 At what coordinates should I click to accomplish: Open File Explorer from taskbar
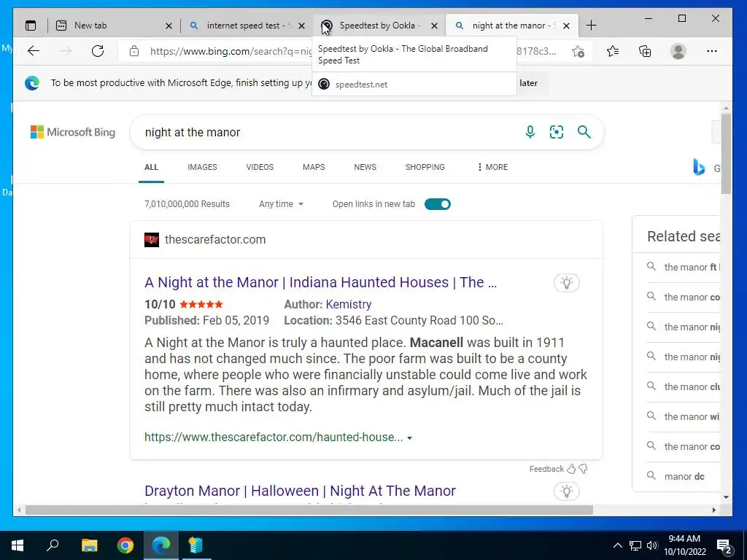[89, 545]
